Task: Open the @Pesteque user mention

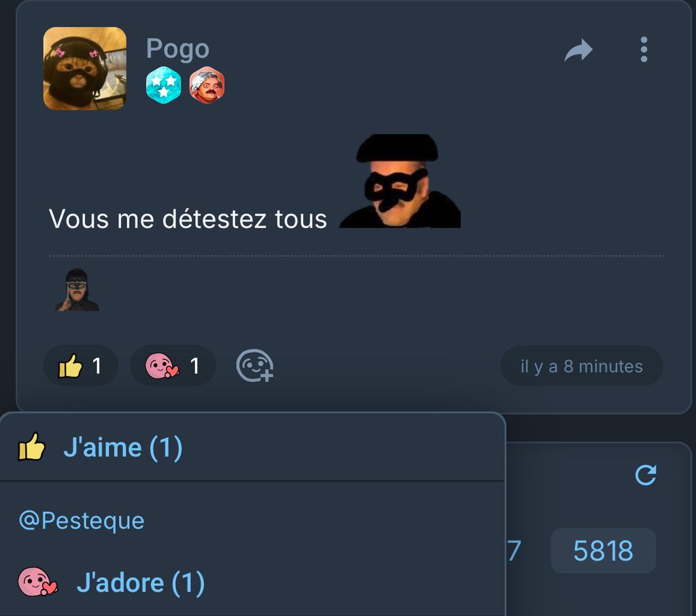Action: (x=82, y=521)
